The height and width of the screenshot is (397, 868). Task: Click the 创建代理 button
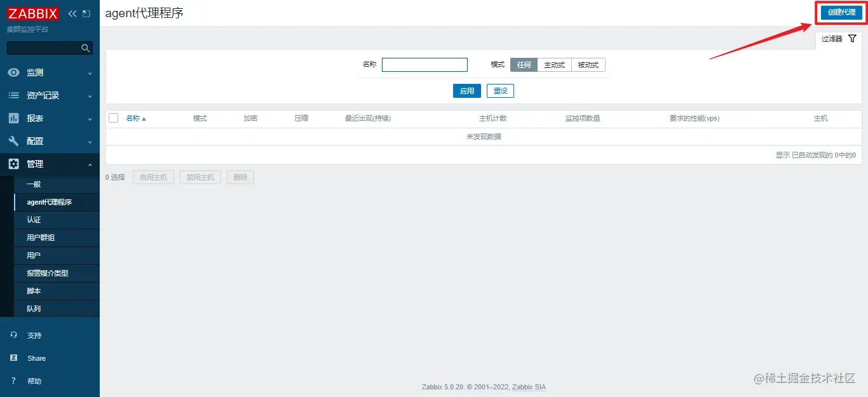(x=841, y=12)
